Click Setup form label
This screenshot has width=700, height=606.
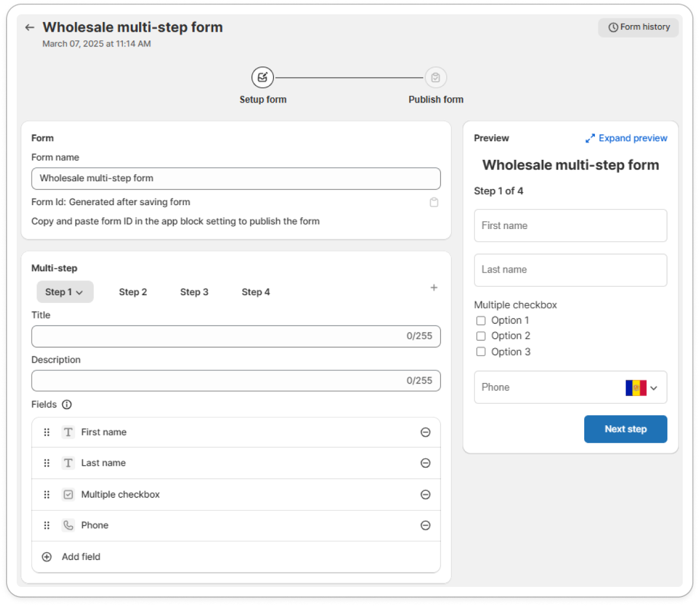pyautogui.click(x=263, y=100)
